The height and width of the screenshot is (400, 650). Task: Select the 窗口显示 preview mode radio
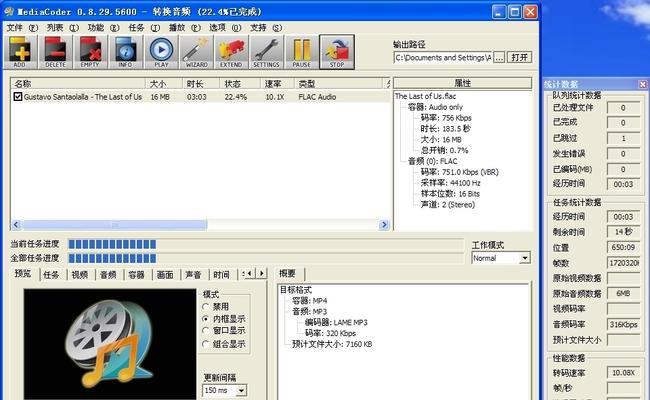206,331
